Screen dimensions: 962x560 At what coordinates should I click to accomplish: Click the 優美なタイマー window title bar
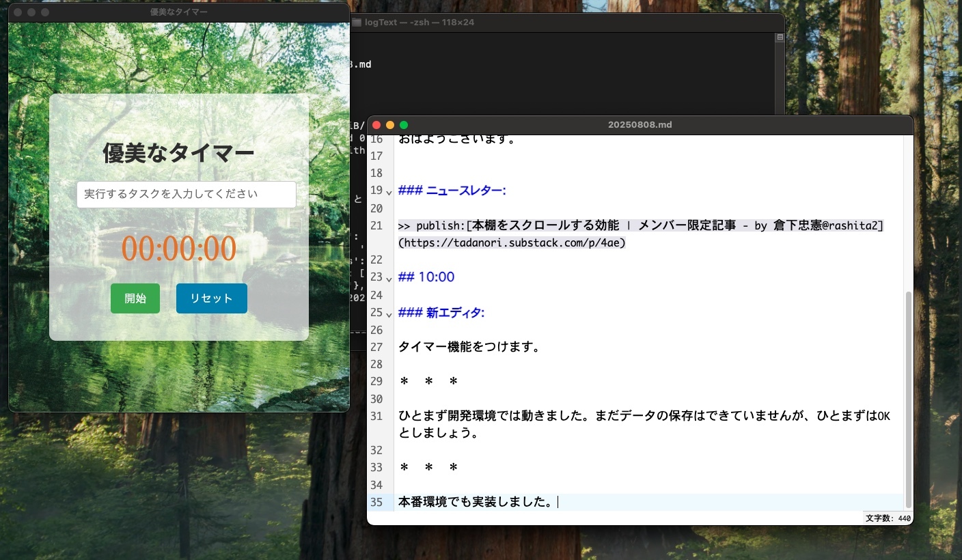coord(179,12)
